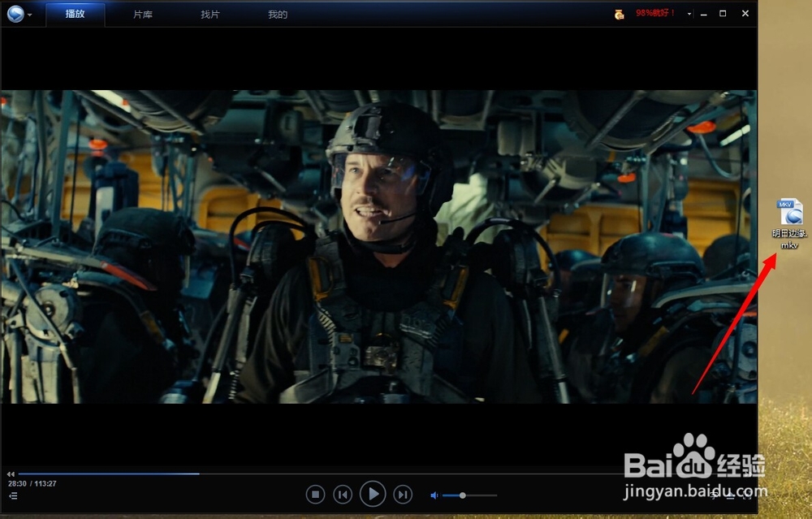
Task: Skip to the previous video
Action: click(x=343, y=495)
